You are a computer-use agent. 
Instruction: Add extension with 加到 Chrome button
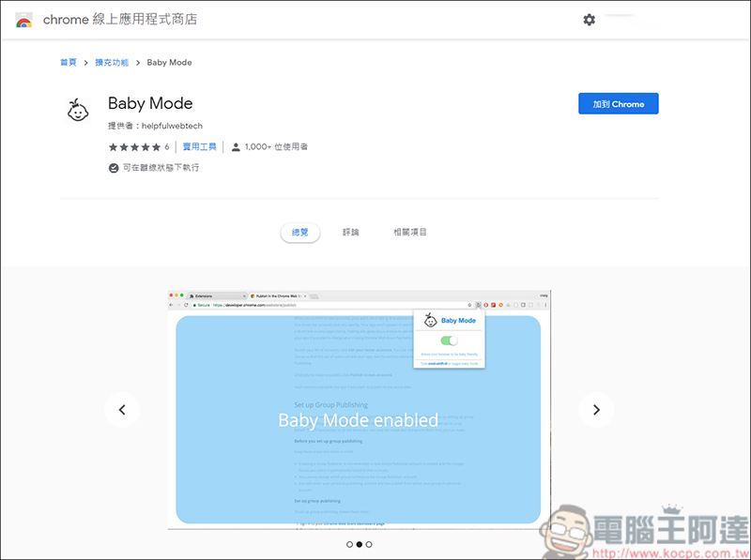619,103
